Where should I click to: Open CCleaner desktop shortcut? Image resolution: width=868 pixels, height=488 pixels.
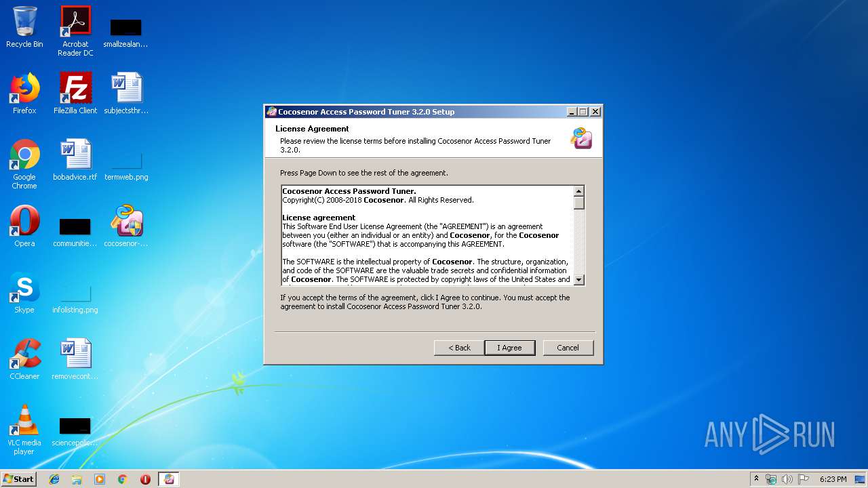[24, 359]
